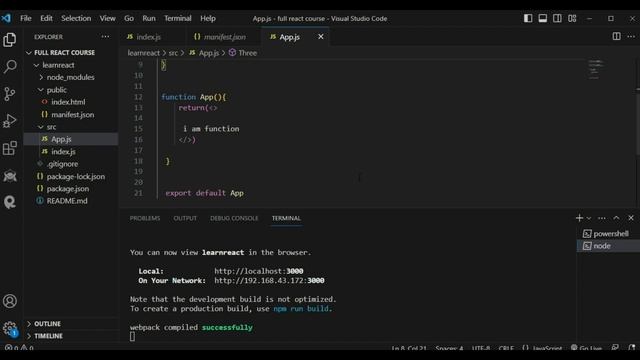Switch to the DEBUG CONSOLE tab
640x360 pixels.
(234, 218)
